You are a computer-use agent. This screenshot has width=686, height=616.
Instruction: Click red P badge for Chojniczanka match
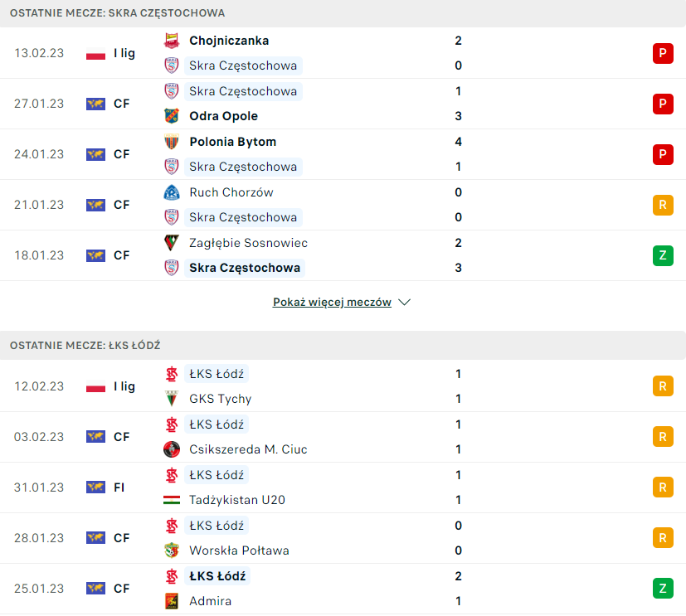pos(662,54)
